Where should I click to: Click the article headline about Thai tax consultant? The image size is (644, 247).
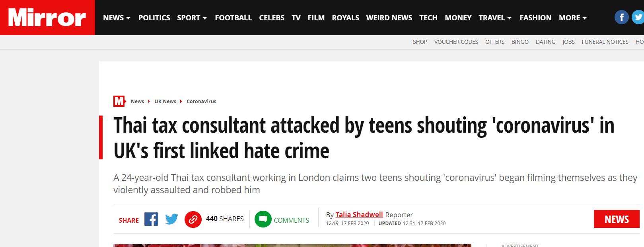pos(364,138)
